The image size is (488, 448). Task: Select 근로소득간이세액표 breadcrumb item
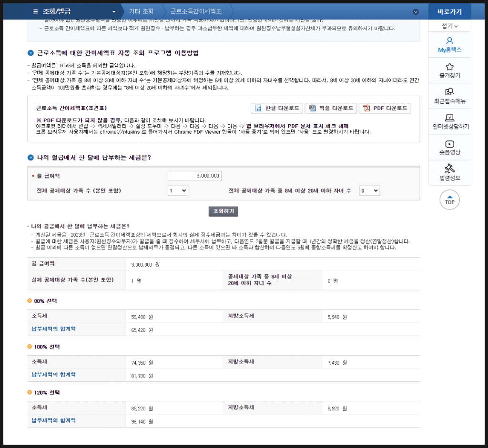tap(196, 11)
